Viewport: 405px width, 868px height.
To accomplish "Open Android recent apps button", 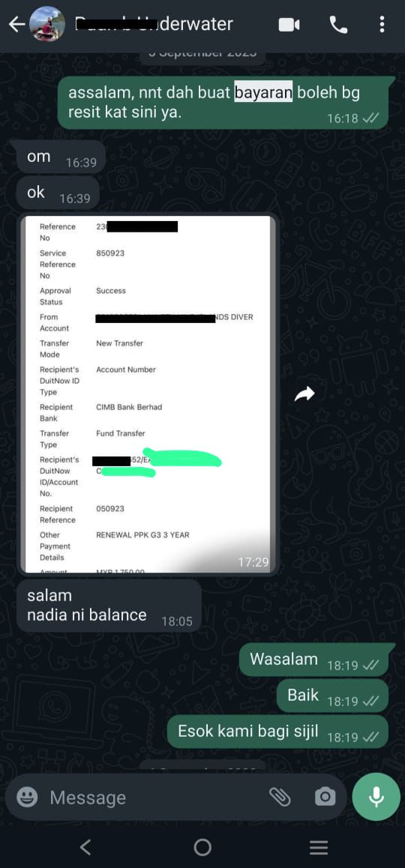I will tap(319, 847).
